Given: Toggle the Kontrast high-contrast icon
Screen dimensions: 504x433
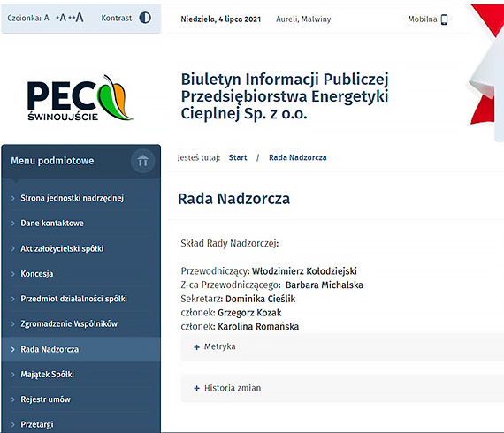Looking at the screenshot, I should click(145, 18).
